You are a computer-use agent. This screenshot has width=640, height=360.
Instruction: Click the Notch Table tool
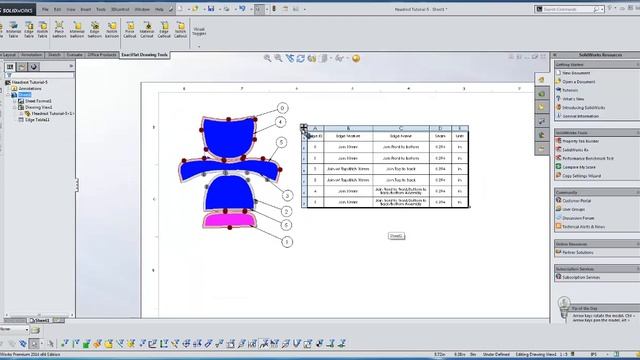pos(42,30)
